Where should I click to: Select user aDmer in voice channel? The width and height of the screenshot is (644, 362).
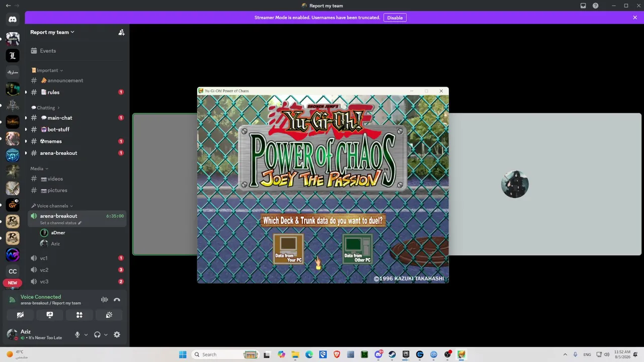pyautogui.click(x=82, y=233)
